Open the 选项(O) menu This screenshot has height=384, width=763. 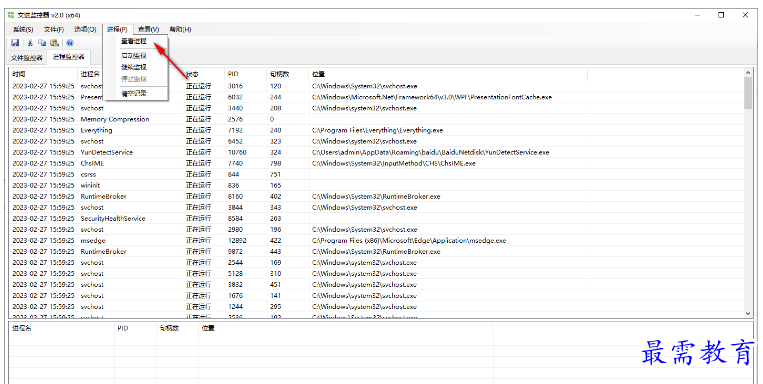click(85, 30)
